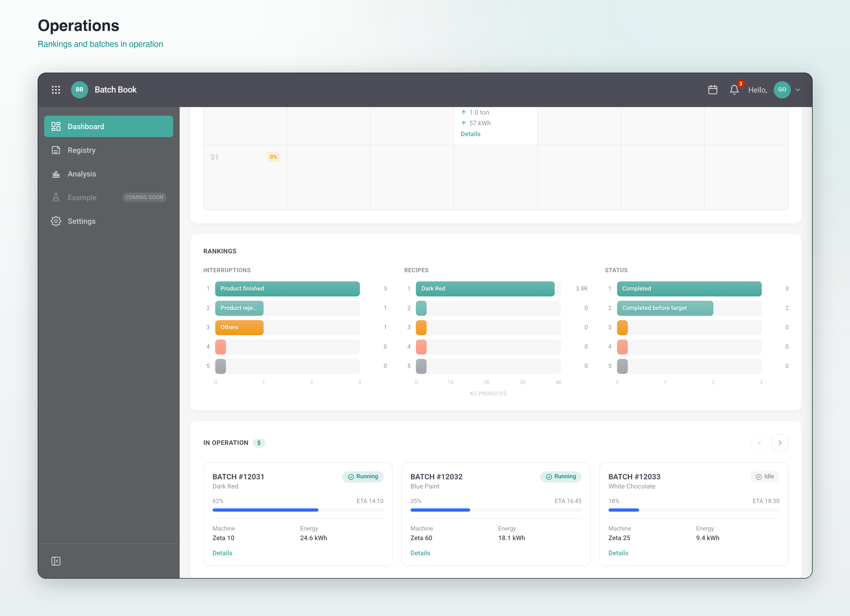This screenshot has width=850, height=616.
Task: Select the Others interruptions bar
Action: point(239,327)
